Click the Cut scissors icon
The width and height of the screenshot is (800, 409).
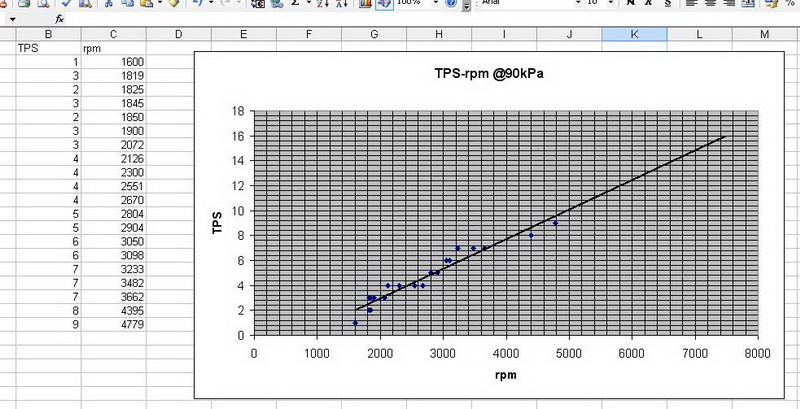106,4
